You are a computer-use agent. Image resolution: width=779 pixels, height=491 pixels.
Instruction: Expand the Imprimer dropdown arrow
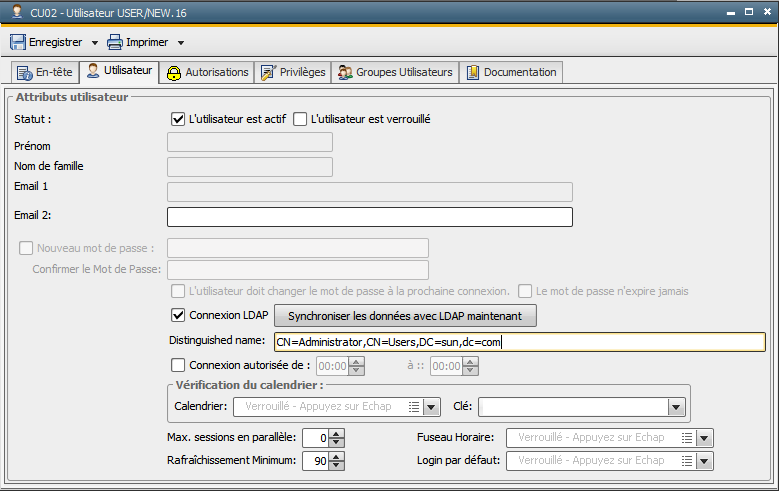181,43
